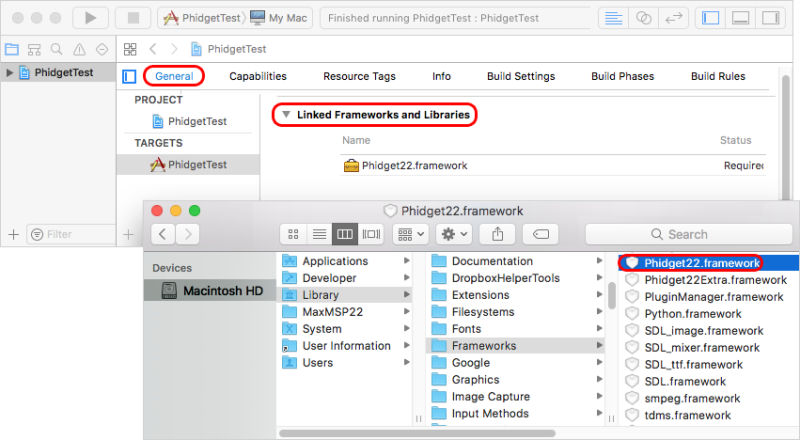Open the project navigator folder icon
This screenshot has height=440, width=800.
pyautogui.click(x=12, y=49)
